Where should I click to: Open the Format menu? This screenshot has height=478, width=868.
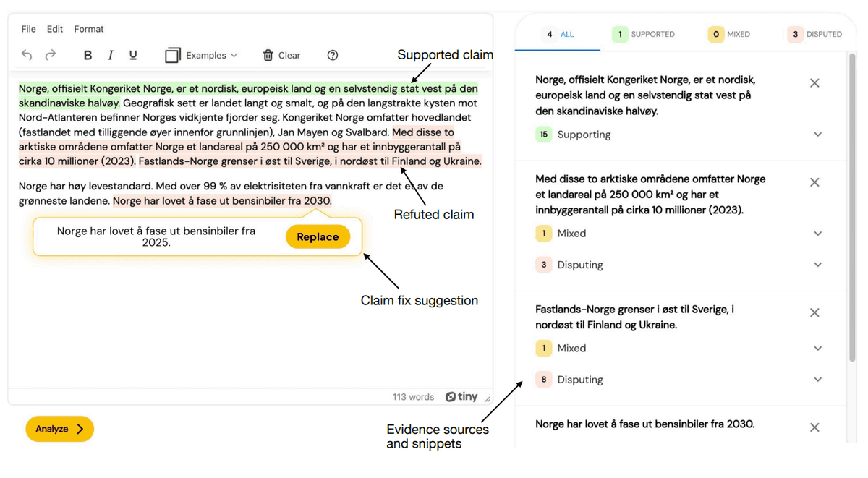pyautogui.click(x=89, y=29)
